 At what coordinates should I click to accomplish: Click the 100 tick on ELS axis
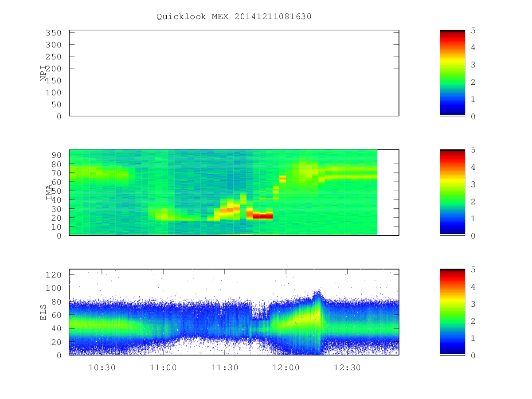(x=53, y=288)
